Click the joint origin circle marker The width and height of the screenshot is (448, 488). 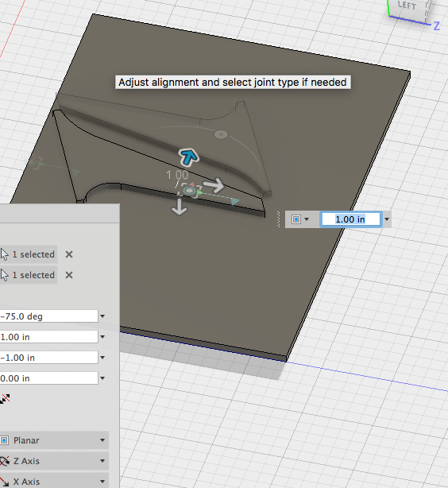click(x=189, y=191)
